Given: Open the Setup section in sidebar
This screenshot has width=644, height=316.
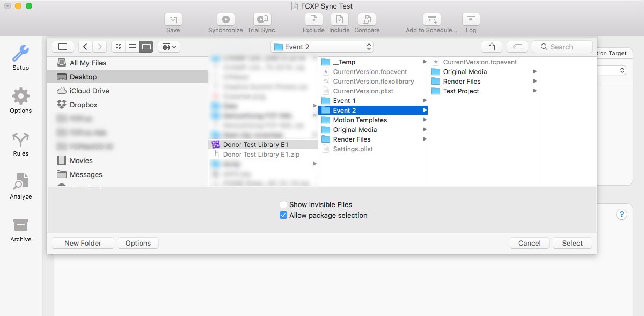Looking at the screenshot, I should pos(21,58).
